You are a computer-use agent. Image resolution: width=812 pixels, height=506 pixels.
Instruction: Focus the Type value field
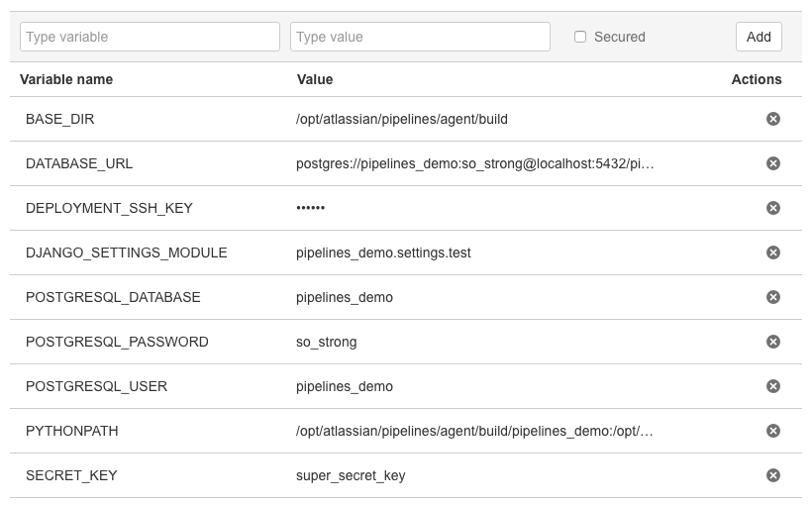point(420,37)
